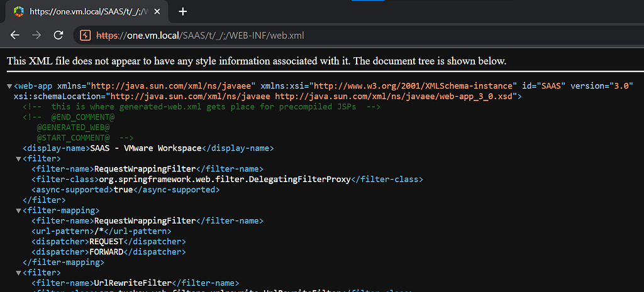Collapse the UrlRewriteFilter filter node
This screenshot has height=292, width=644.
tap(18, 273)
